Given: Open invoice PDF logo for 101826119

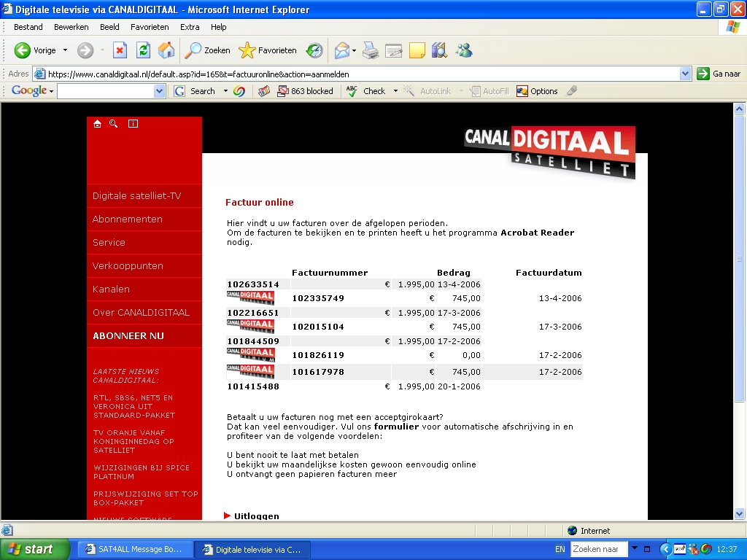Looking at the screenshot, I should (250, 355).
